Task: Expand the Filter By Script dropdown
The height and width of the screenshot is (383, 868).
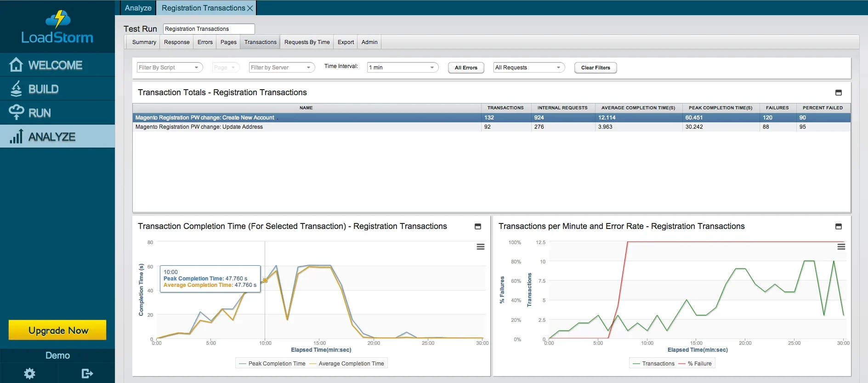Action: pos(170,68)
